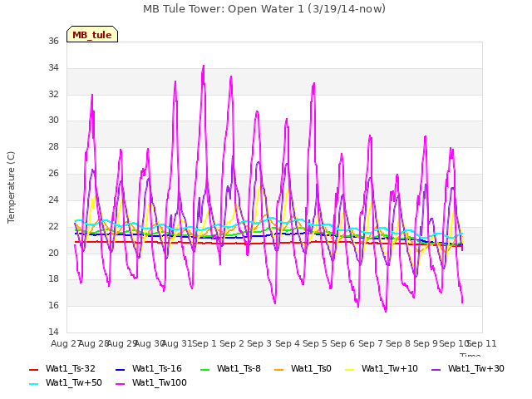Select the Wat1_Tw+50 legend label
The image size is (532, 399).
click(74, 382)
